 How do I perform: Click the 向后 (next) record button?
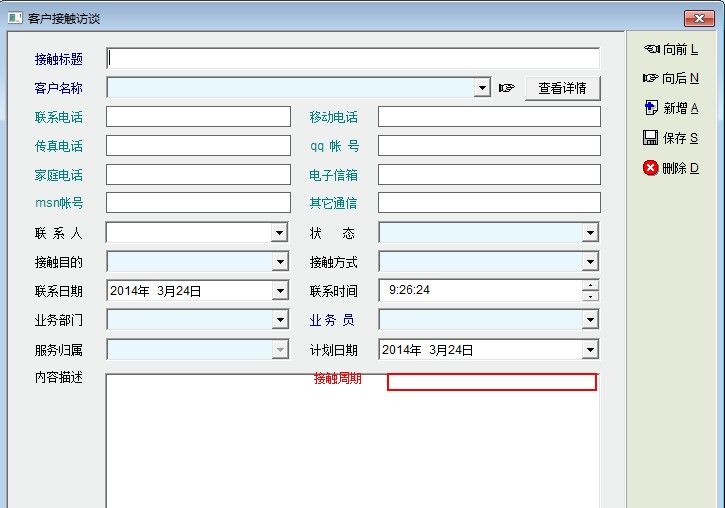coord(670,78)
